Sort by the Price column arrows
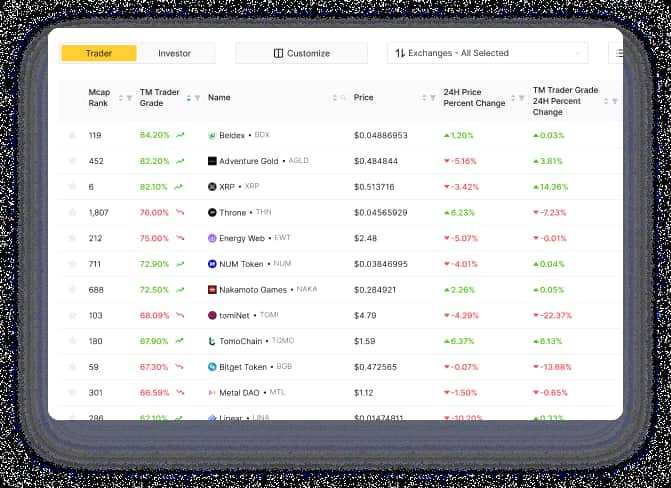The image size is (671, 488). [x=424, y=98]
